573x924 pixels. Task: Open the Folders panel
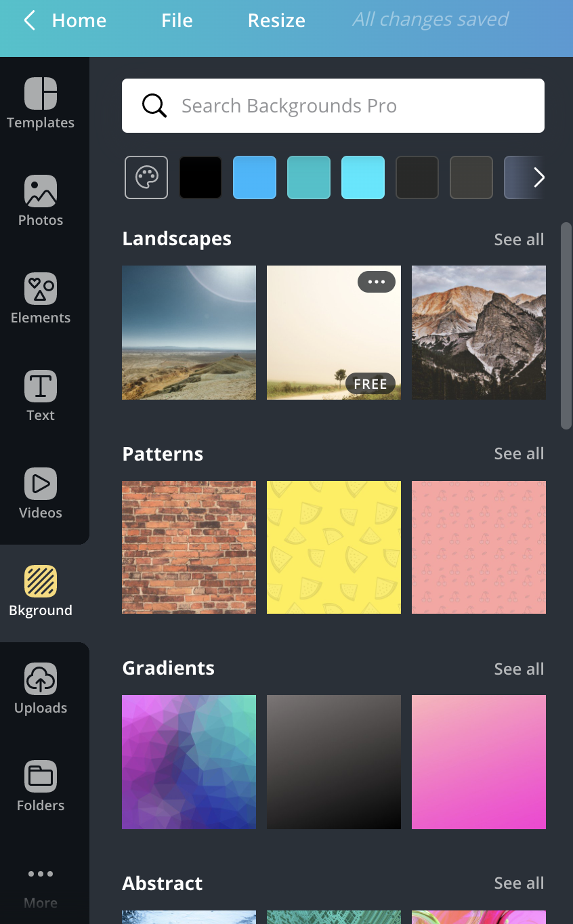[x=41, y=784]
